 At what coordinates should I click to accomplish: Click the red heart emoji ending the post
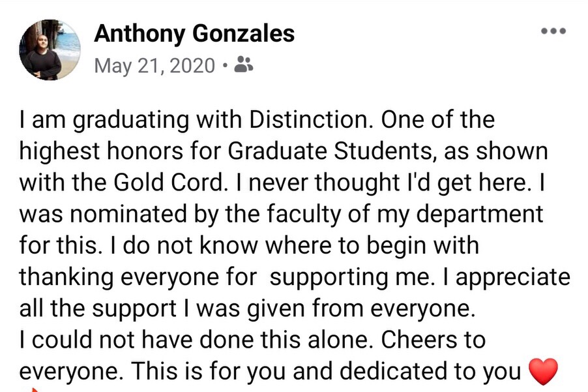pyautogui.click(x=542, y=372)
